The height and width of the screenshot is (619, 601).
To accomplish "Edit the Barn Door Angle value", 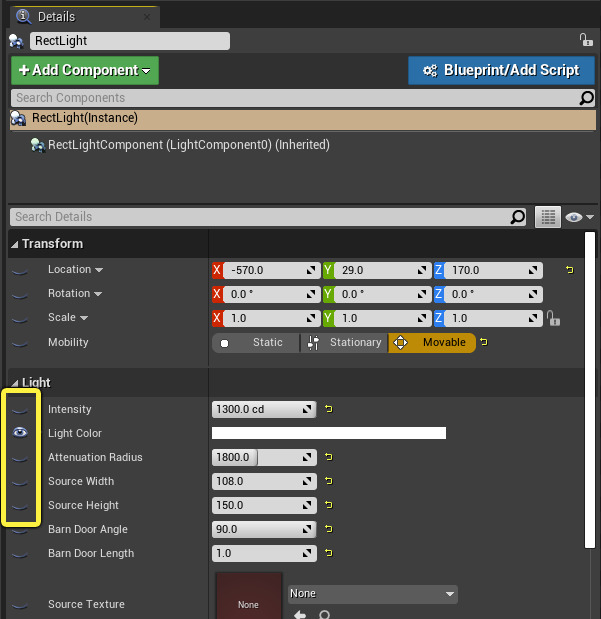I will [264, 529].
